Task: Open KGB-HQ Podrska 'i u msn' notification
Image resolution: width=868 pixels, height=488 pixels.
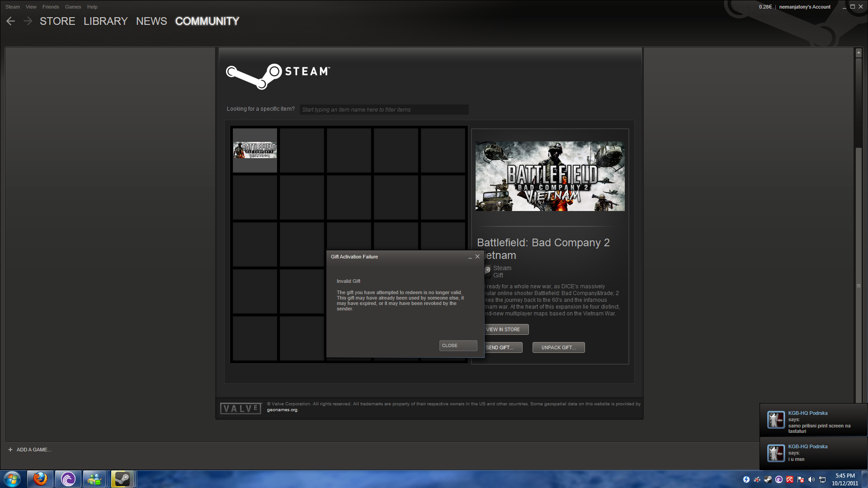Action: click(813, 453)
